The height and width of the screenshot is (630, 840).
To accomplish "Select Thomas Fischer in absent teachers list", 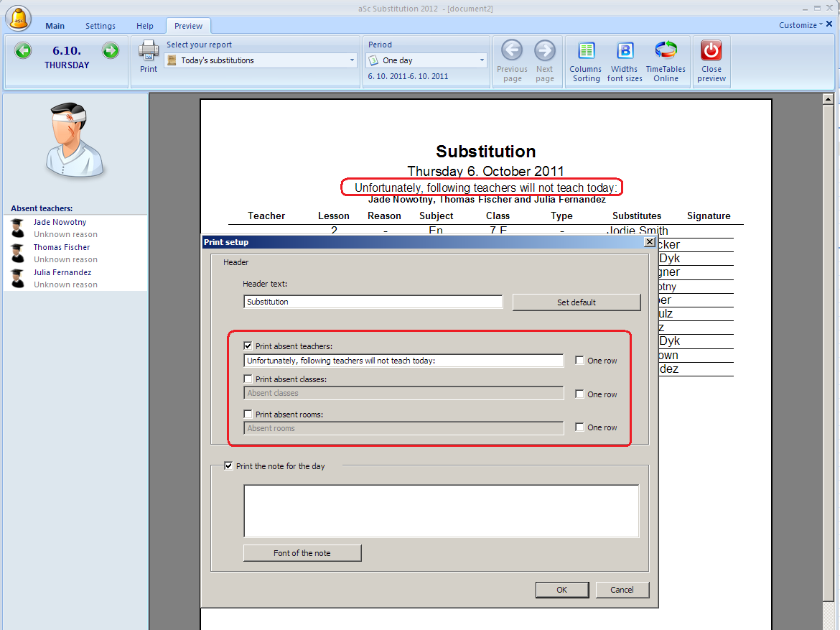I will [75, 253].
